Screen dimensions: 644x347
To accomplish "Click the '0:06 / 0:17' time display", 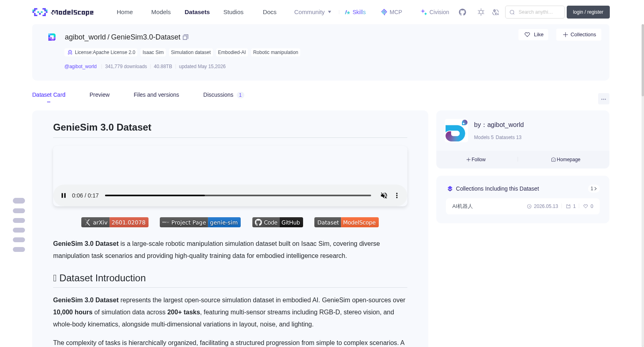I will point(85,195).
